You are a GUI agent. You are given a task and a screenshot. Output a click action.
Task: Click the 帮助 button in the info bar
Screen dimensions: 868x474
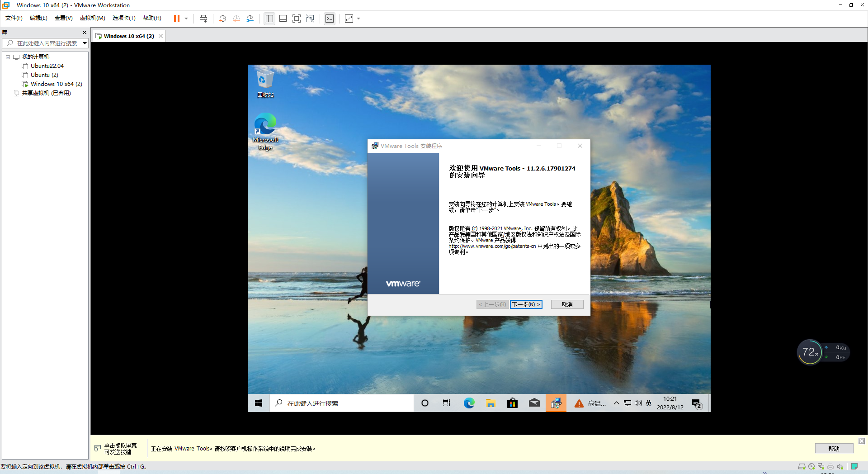834,449
